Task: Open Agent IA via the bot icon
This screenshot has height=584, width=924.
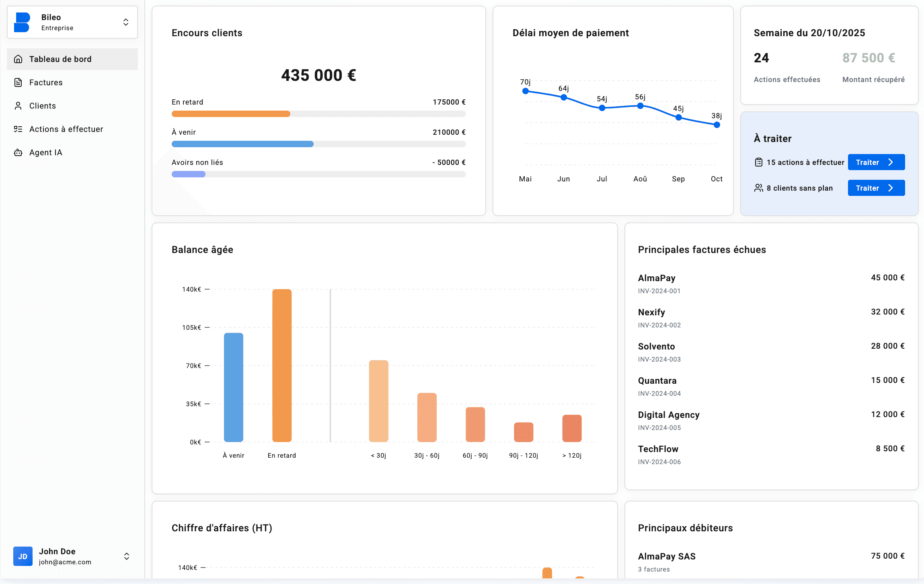Action: pyautogui.click(x=18, y=152)
